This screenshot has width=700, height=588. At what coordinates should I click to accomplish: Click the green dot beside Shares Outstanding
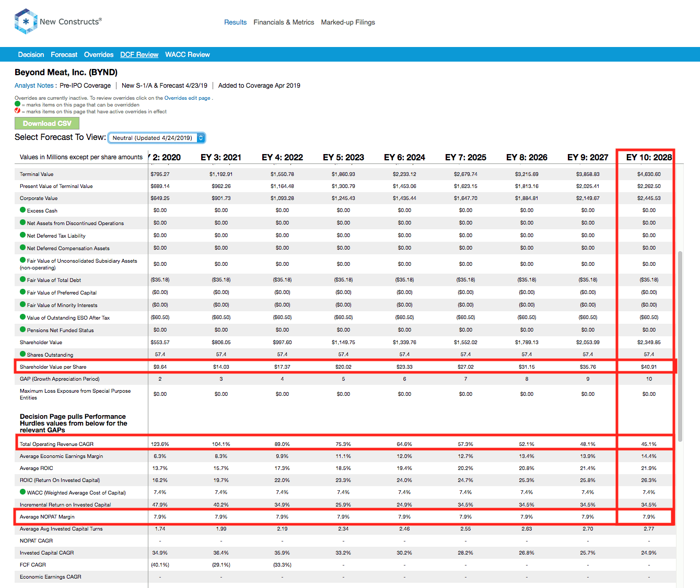(22, 354)
